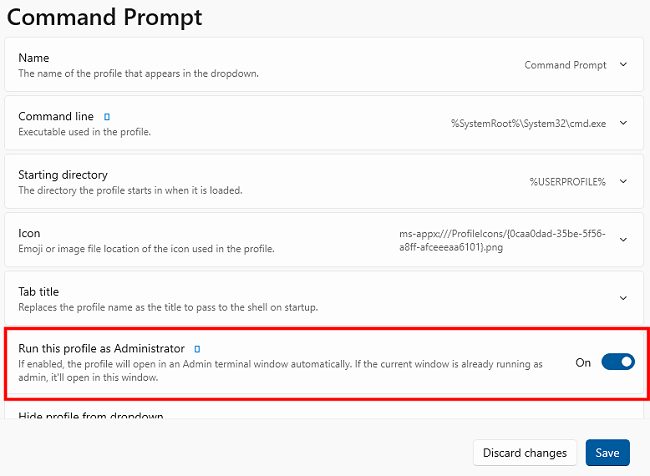Toggle off Run this profile as Administrator

pyautogui.click(x=618, y=362)
